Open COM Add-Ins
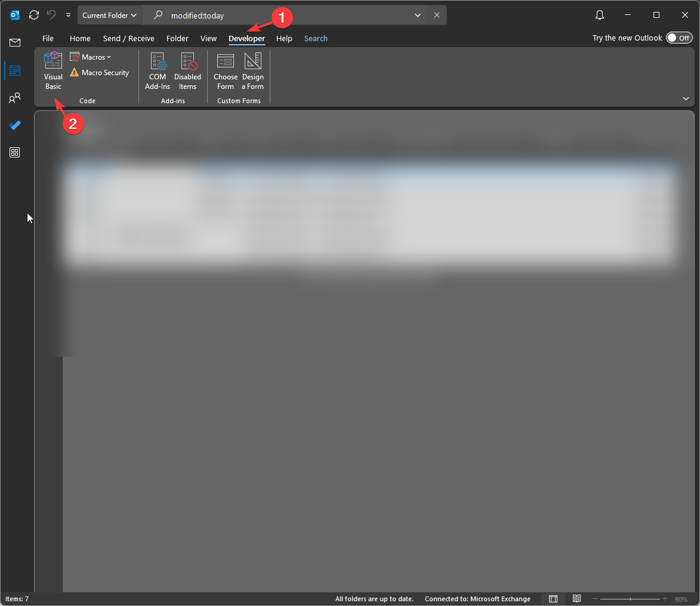The image size is (700, 606). coord(158,70)
